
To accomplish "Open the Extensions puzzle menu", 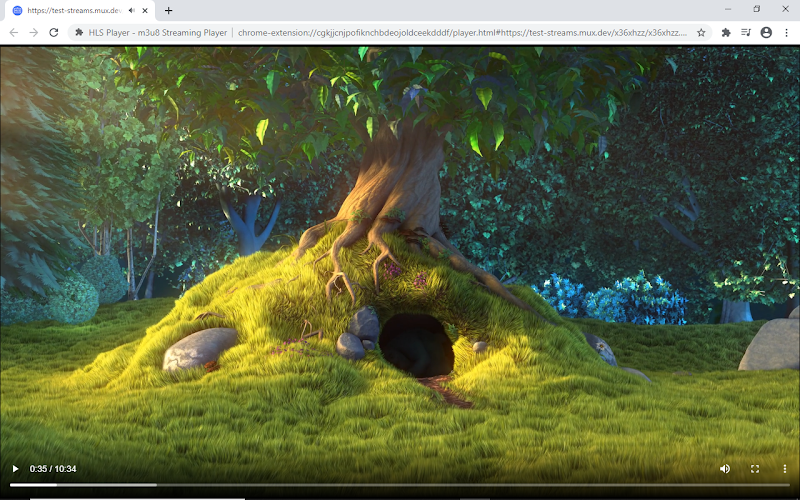I will pyautogui.click(x=726, y=33).
